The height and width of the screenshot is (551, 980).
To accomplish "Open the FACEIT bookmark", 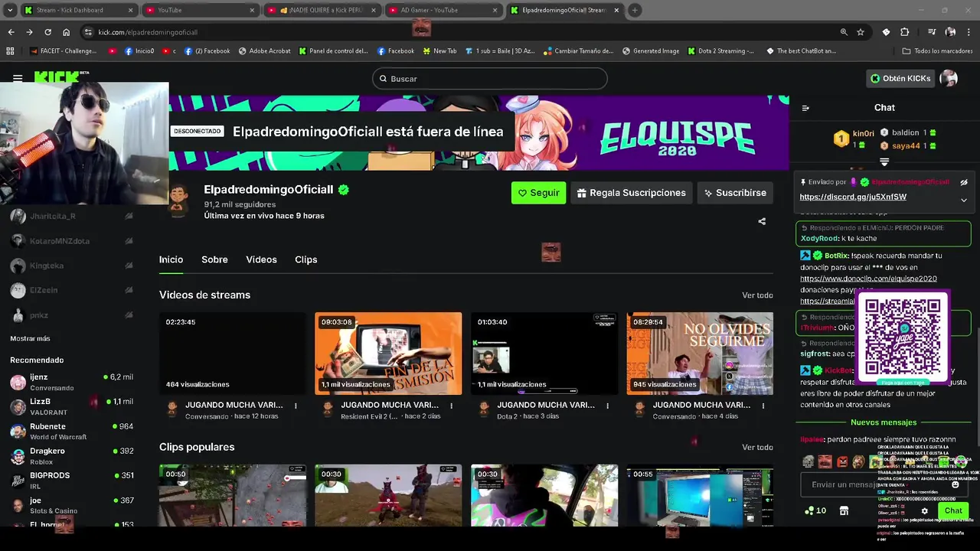I will [63, 51].
